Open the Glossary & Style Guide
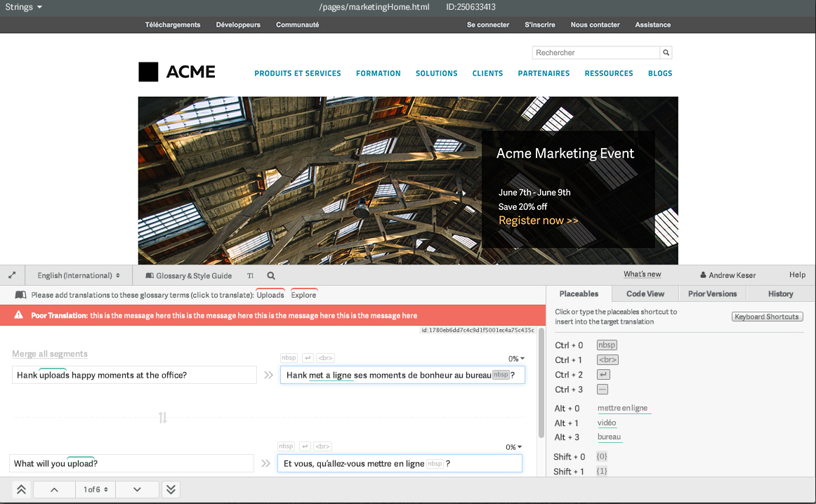This screenshot has width=816, height=504. (x=189, y=276)
